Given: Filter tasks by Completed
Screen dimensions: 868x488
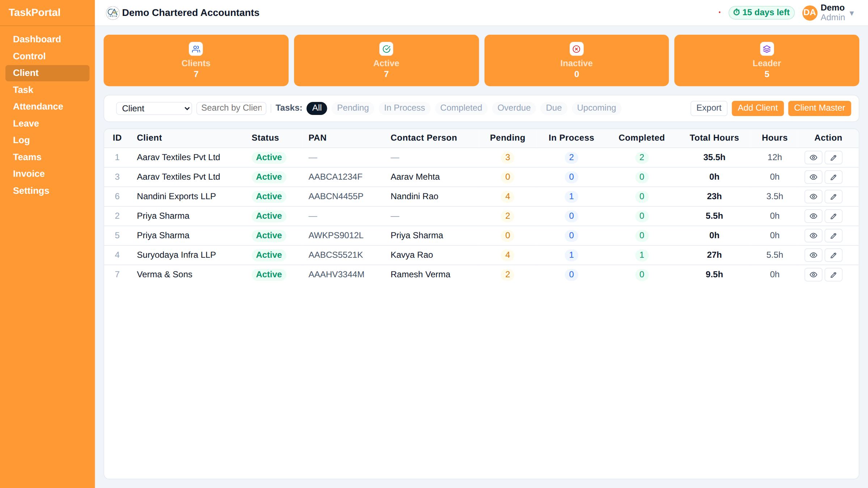Looking at the screenshot, I should [461, 108].
